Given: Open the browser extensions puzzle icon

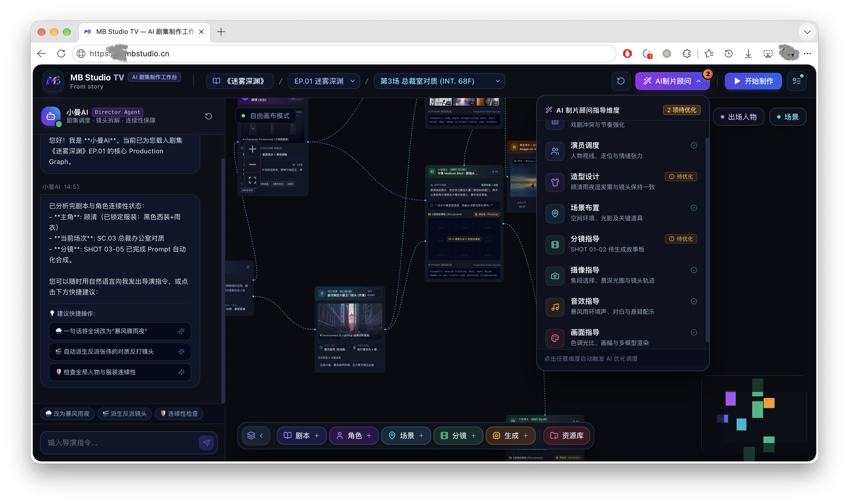Looking at the screenshot, I should (x=686, y=53).
